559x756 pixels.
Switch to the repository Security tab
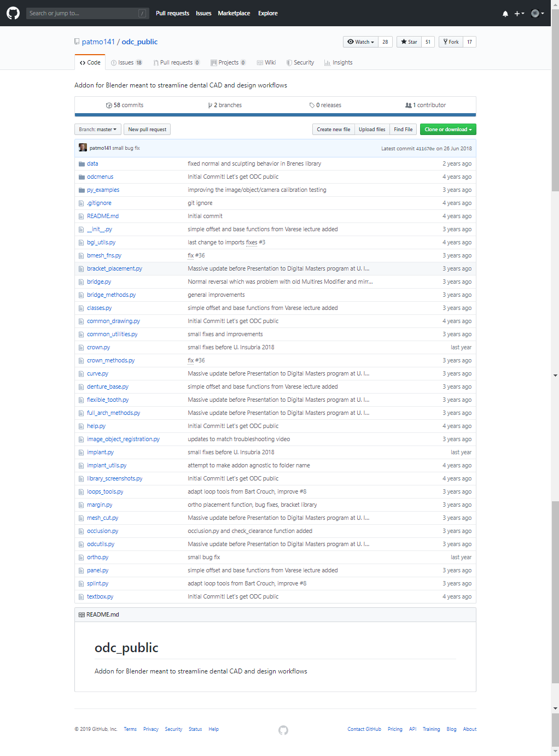tap(300, 62)
